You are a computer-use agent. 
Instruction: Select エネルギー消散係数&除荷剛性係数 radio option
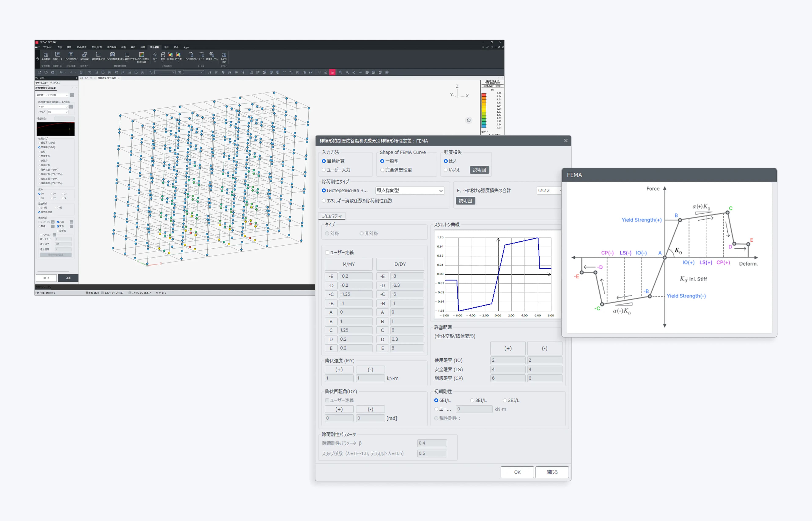click(357, 201)
